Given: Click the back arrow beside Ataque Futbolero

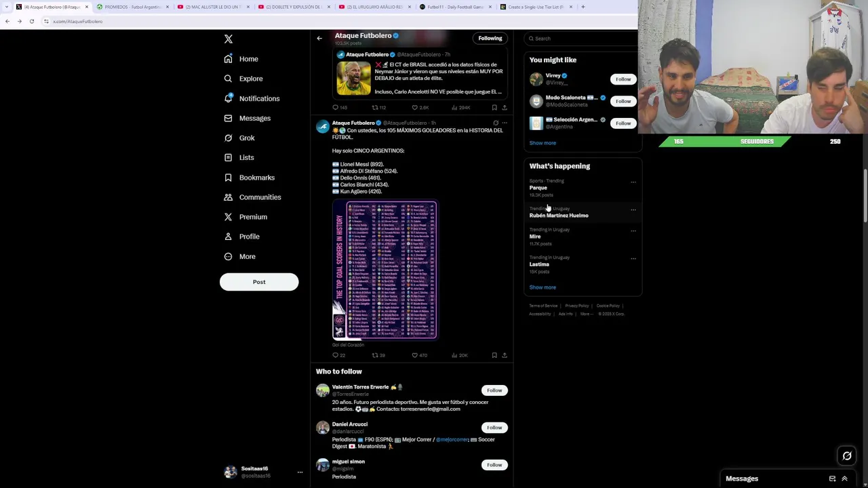Looking at the screenshot, I should point(319,38).
